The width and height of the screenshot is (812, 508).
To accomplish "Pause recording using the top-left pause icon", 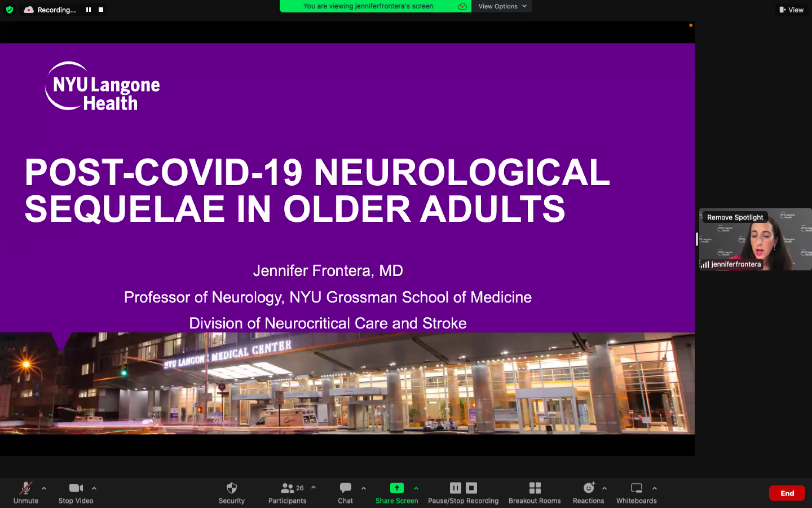I will (x=89, y=10).
